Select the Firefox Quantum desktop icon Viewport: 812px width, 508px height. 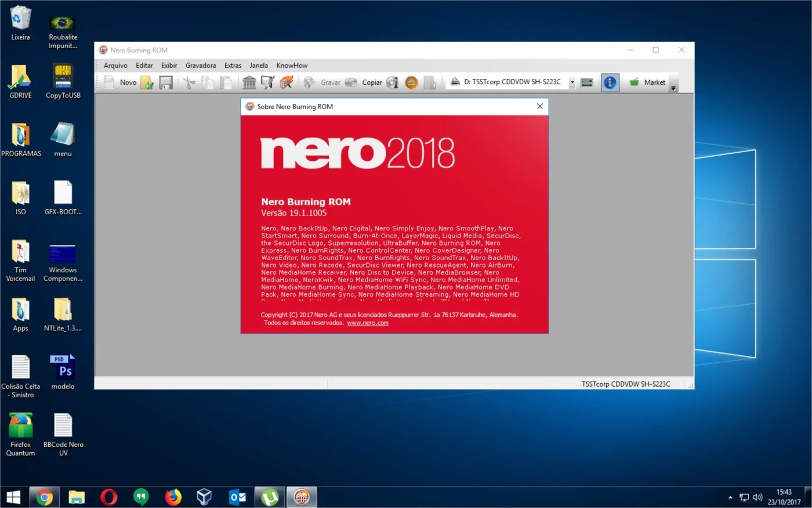20,434
